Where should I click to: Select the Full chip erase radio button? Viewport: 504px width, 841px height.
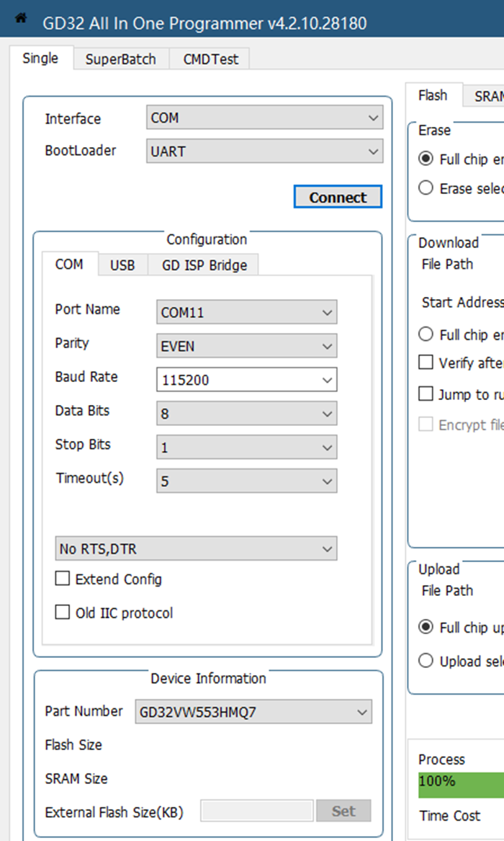(426, 159)
